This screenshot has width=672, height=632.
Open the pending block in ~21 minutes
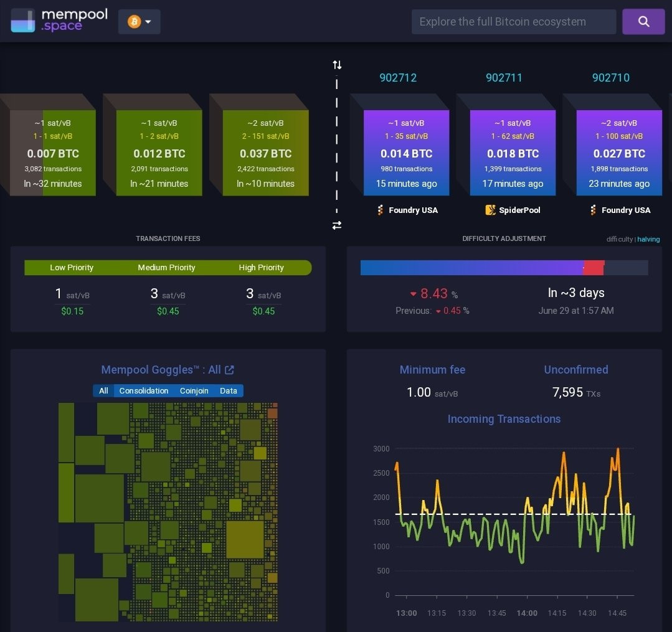159,153
